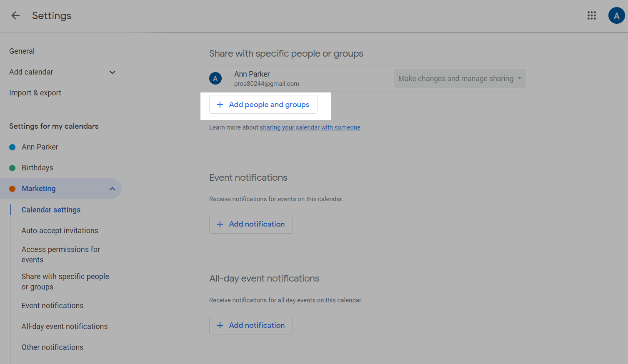
Task: Click Ann Parker's avatar in the sharing list
Action: (215, 78)
